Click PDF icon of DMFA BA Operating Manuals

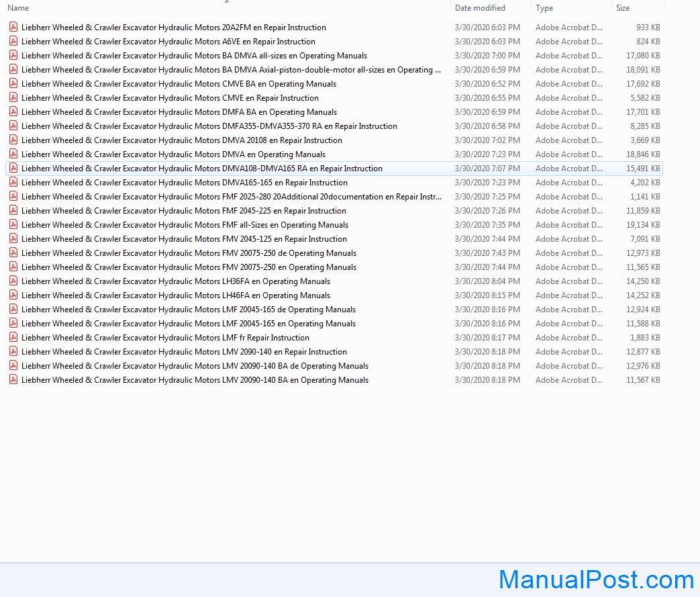coord(13,111)
